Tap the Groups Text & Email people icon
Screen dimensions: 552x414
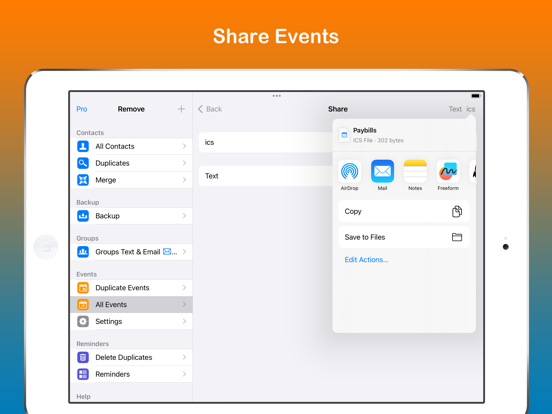click(x=83, y=252)
